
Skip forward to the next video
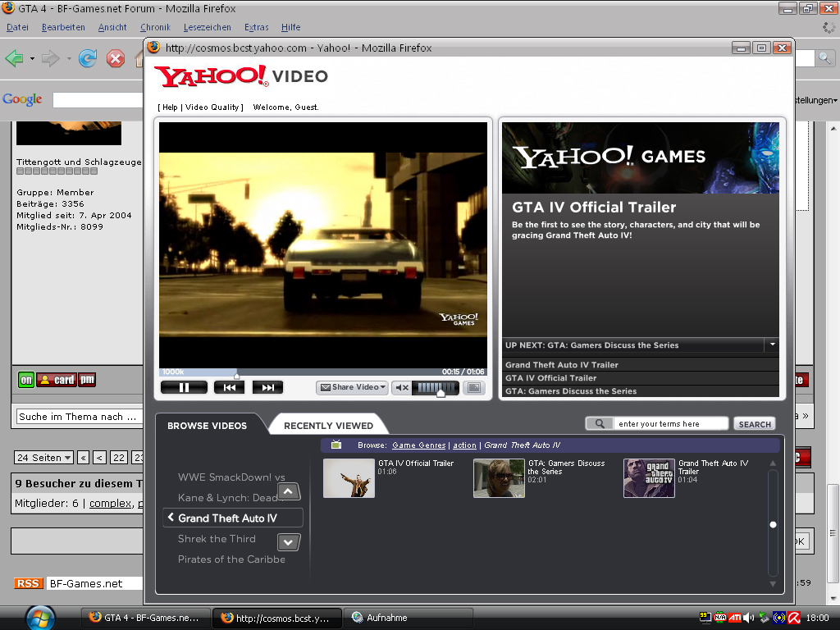(x=267, y=387)
